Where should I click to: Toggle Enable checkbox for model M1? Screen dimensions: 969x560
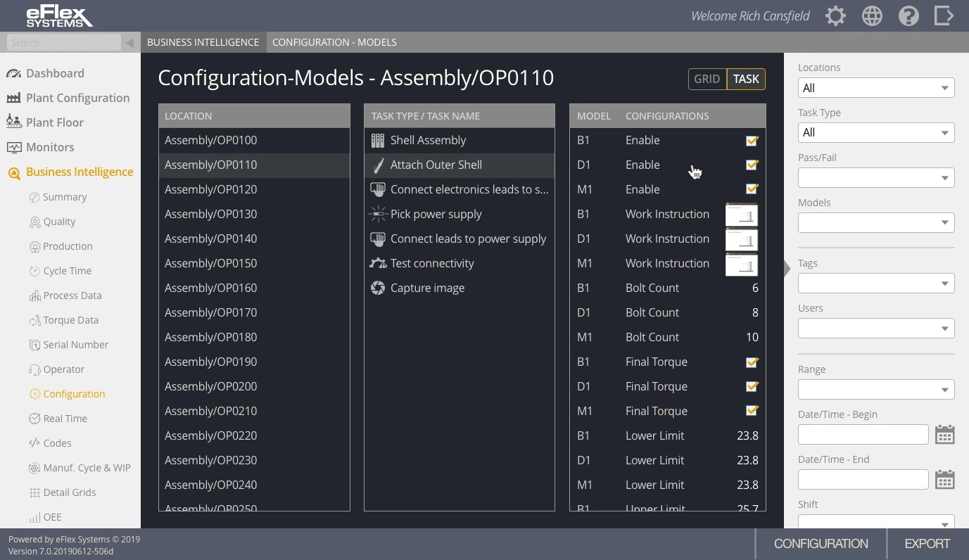[752, 189]
